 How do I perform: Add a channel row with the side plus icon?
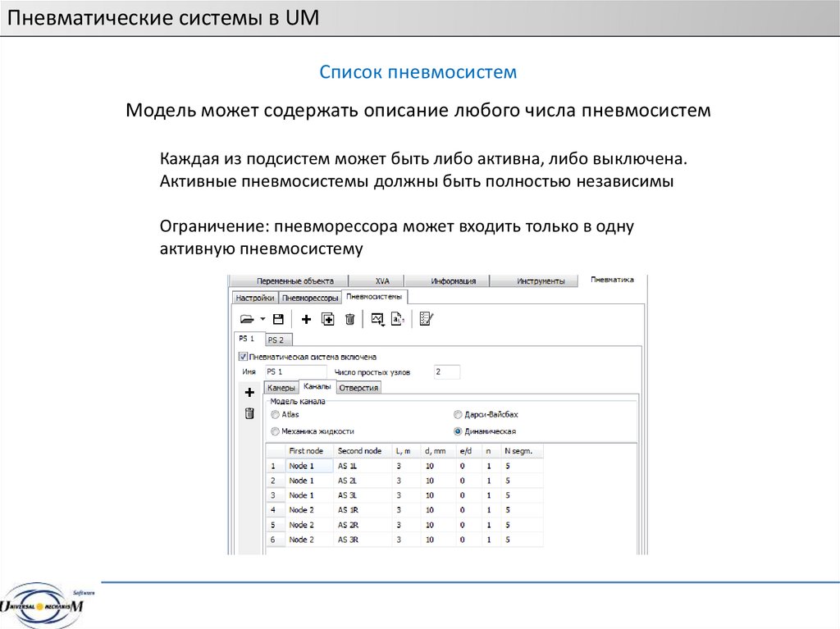[x=249, y=393]
